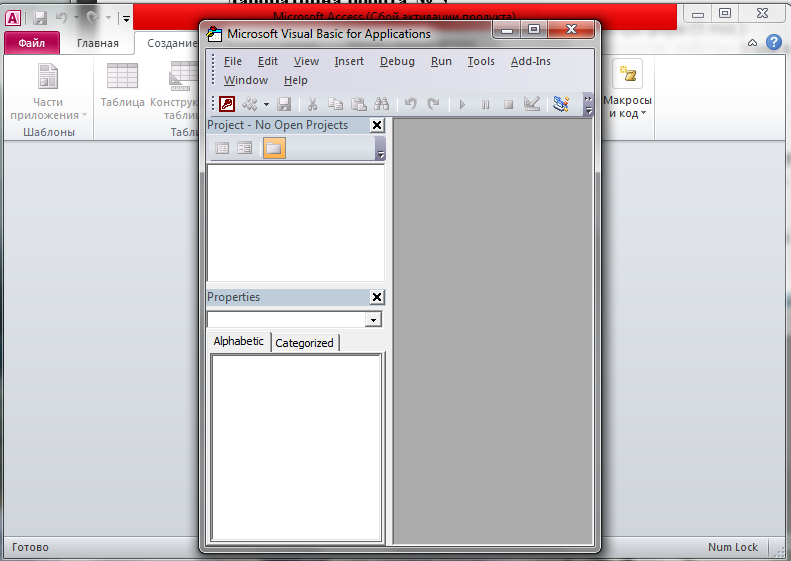
Task: Open the Insert menu in VBA
Action: pyautogui.click(x=349, y=61)
